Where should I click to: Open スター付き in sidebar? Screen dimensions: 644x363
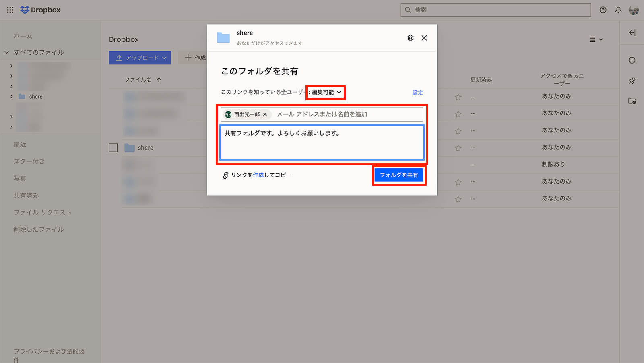pyautogui.click(x=29, y=161)
